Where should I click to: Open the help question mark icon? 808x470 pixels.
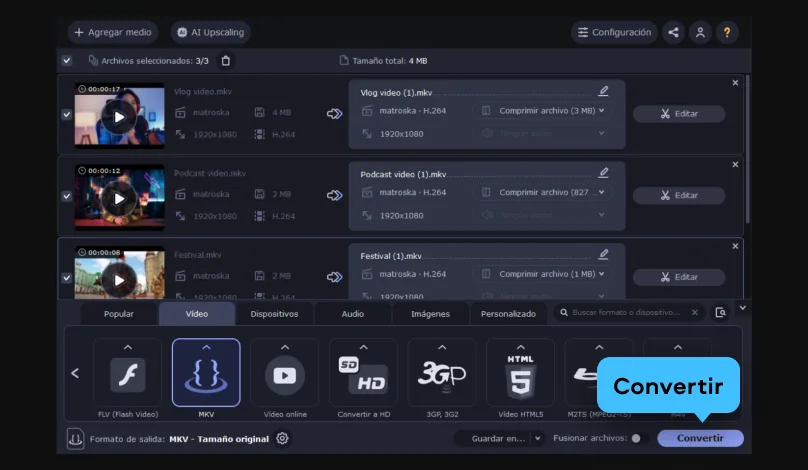point(727,32)
